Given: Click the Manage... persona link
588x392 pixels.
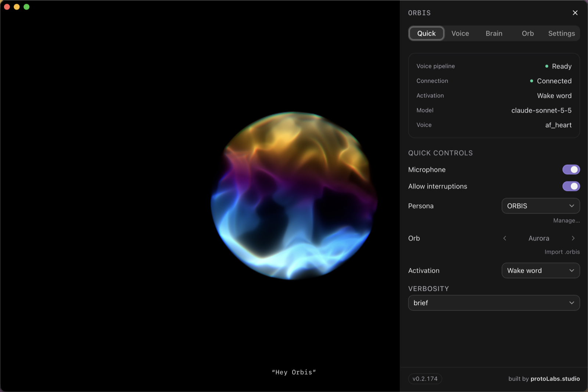Looking at the screenshot, I should point(566,221).
